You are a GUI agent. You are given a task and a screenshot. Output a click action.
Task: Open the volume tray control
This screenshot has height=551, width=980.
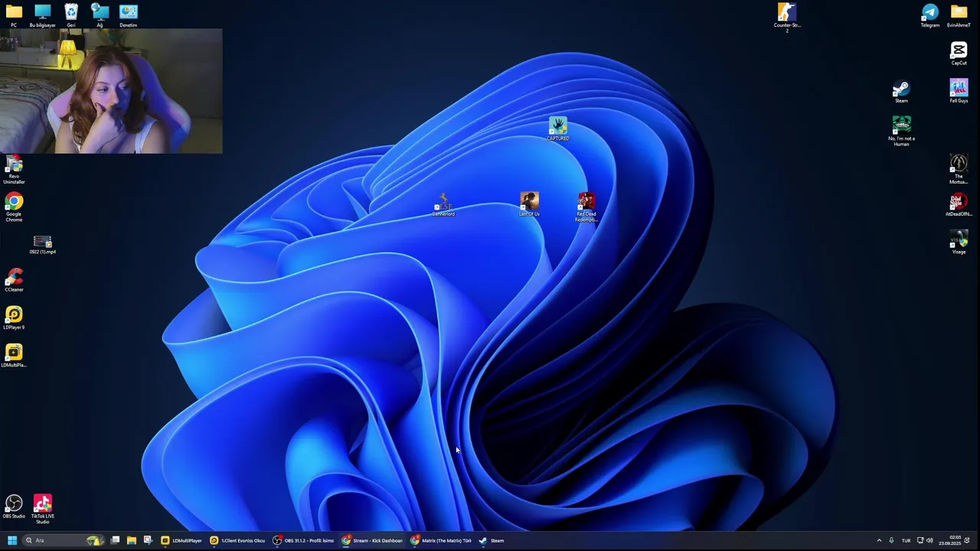coord(929,540)
